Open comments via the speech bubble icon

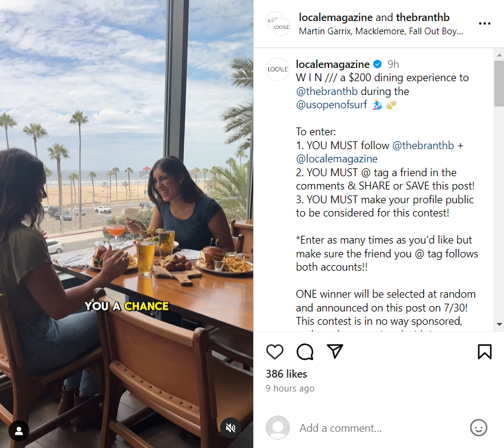[x=305, y=352]
